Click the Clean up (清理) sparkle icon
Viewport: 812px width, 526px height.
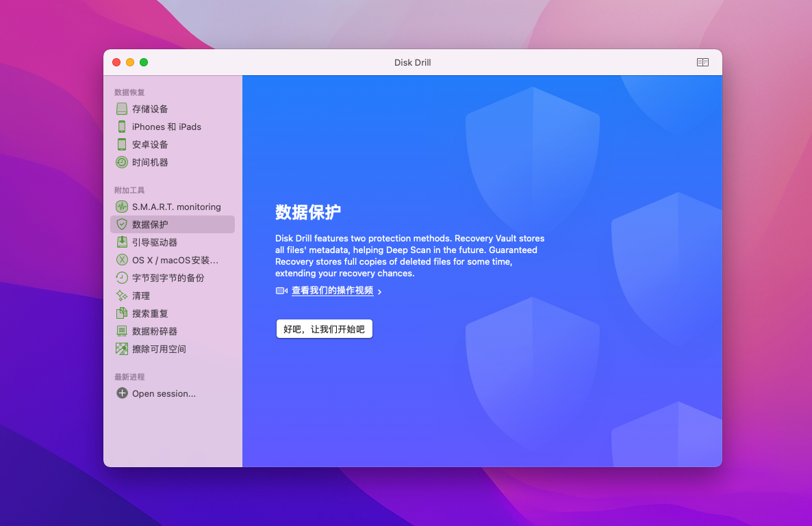point(122,295)
